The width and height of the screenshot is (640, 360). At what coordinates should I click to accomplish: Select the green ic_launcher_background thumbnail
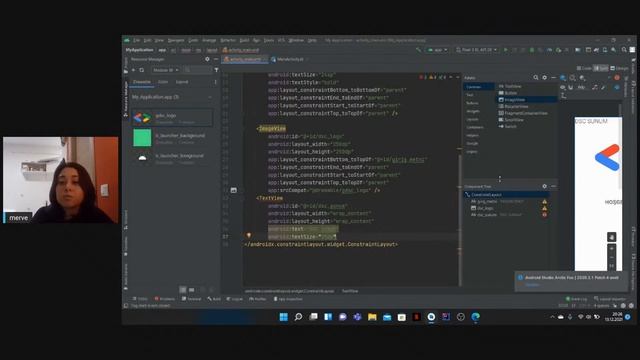142,138
